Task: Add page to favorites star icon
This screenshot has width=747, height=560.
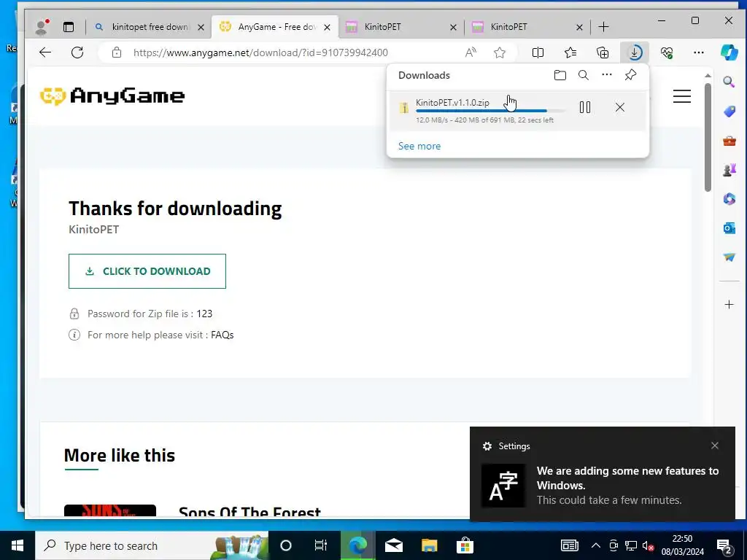Action: 499,52
